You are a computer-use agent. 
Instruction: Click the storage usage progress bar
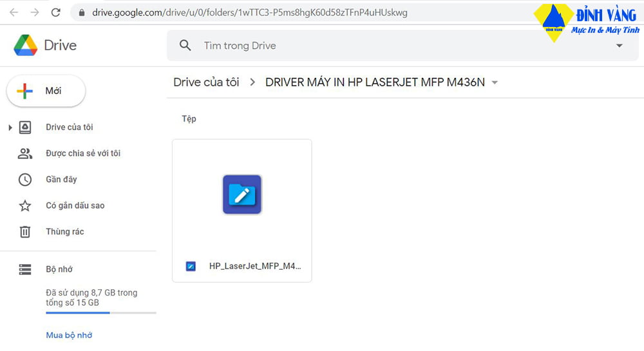coord(101,313)
